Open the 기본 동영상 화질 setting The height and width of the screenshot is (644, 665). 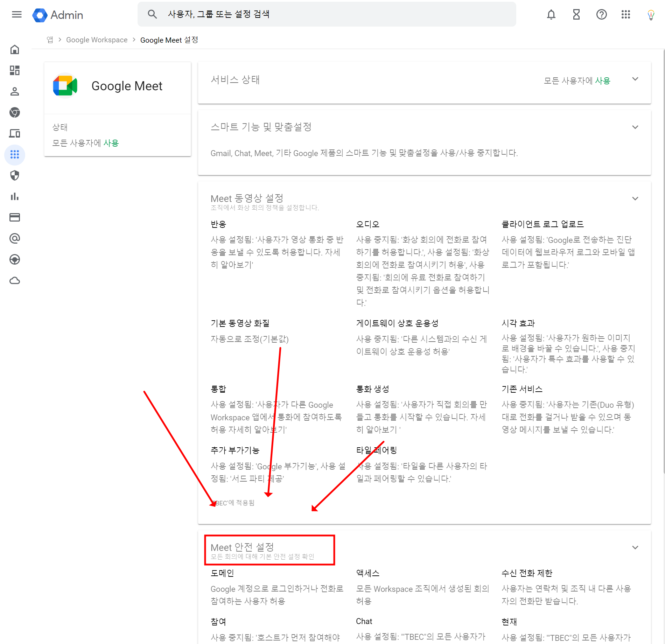[x=240, y=323]
